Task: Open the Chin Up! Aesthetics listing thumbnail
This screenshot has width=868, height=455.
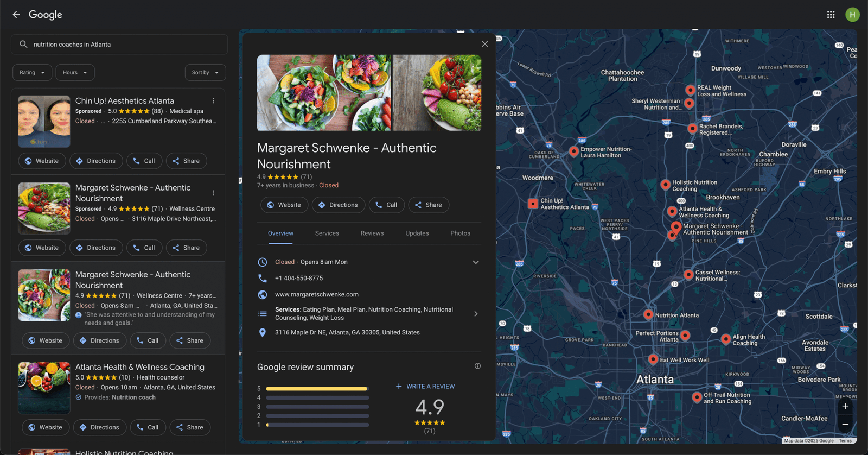Action: coord(44,122)
